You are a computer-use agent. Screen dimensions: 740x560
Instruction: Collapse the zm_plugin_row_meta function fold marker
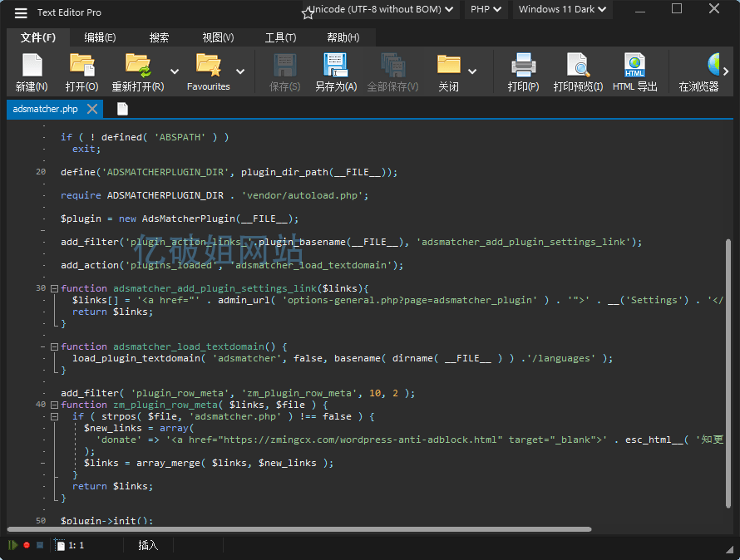coord(53,404)
